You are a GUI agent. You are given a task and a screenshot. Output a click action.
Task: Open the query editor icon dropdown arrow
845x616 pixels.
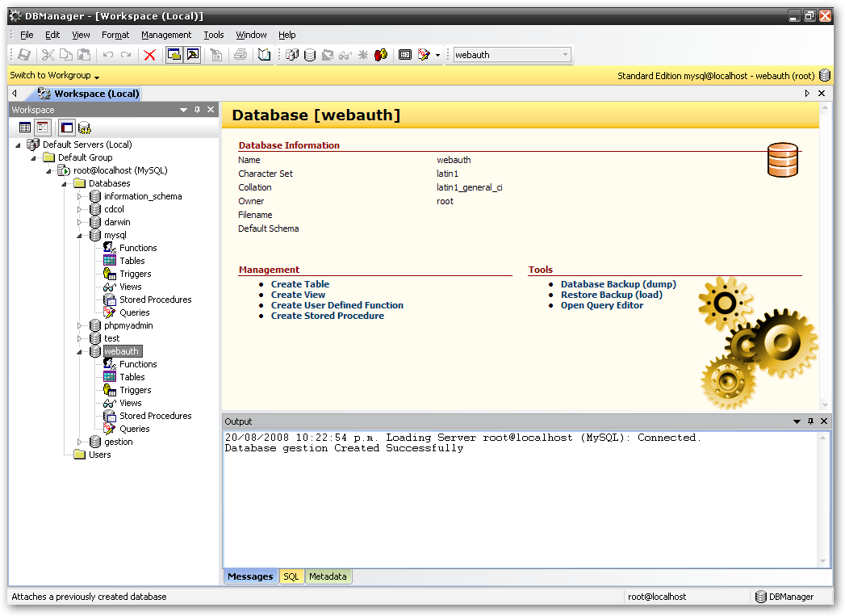pos(437,55)
